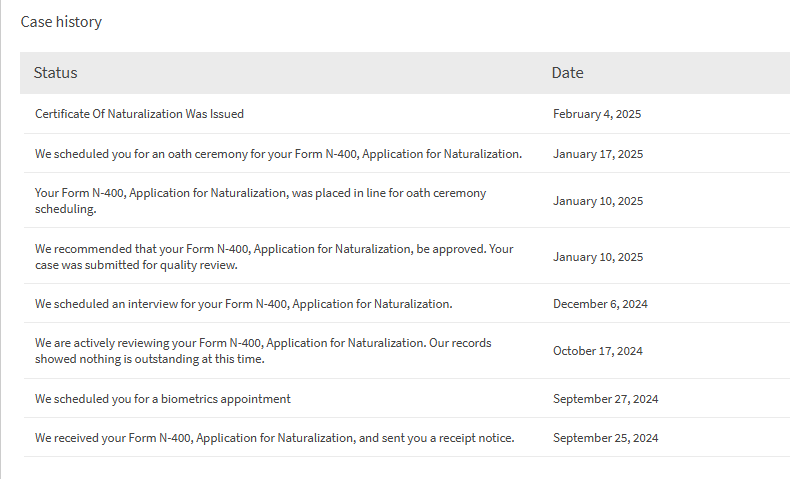Image resolution: width=790 pixels, height=479 pixels.
Task: Click the October 17, 2024 date
Action: click(598, 351)
